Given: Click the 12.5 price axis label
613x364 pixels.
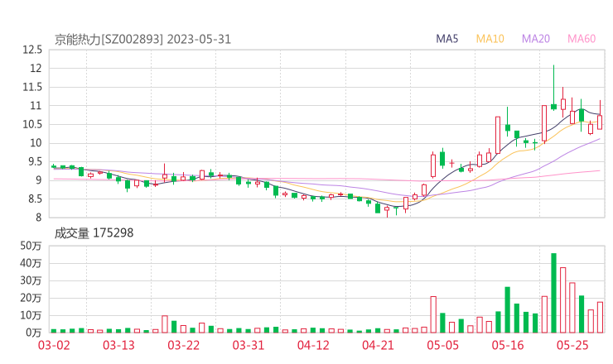Looking at the screenshot, I should pyautogui.click(x=32, y=50).
